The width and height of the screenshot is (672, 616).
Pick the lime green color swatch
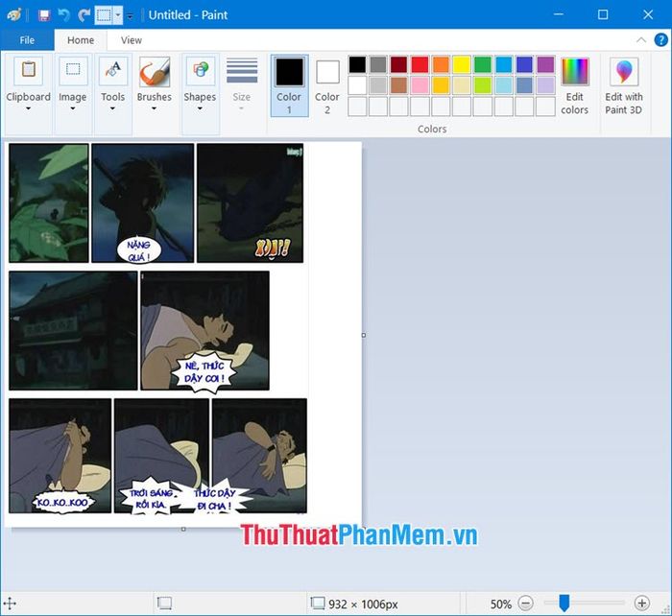click(483, 85)
